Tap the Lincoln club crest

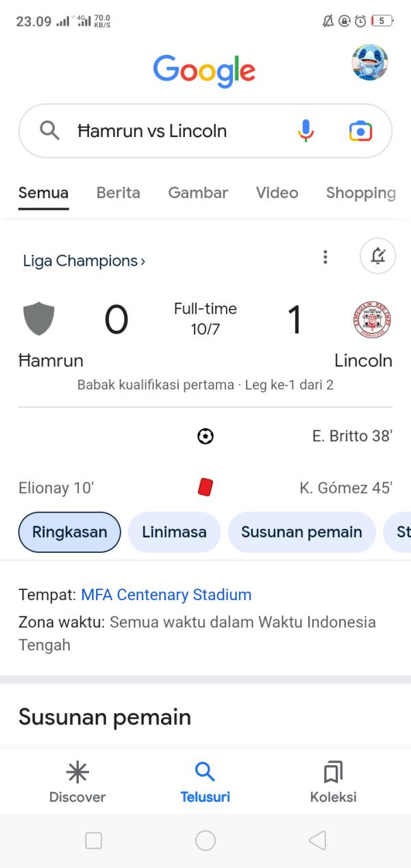coord(373,319)
